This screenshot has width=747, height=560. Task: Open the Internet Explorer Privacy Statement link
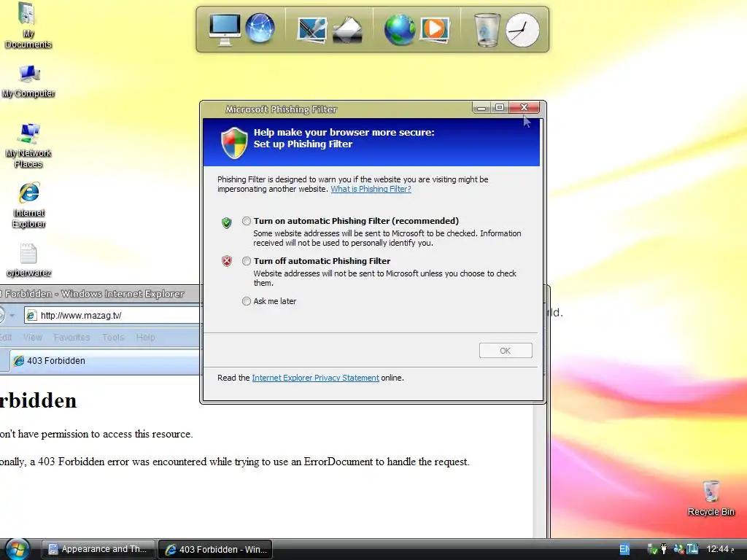pyautogui.click(x=315, y=378)
